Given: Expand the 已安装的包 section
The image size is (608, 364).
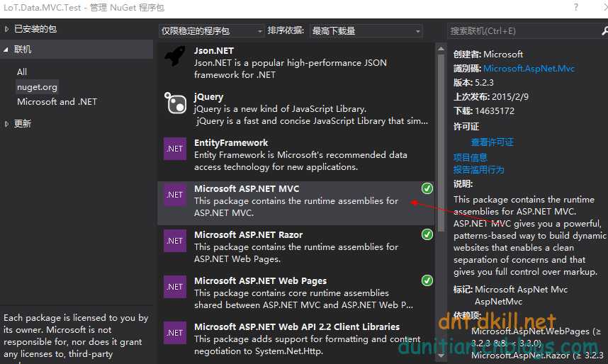Looking at the screenshot, I should coord(6,29).
